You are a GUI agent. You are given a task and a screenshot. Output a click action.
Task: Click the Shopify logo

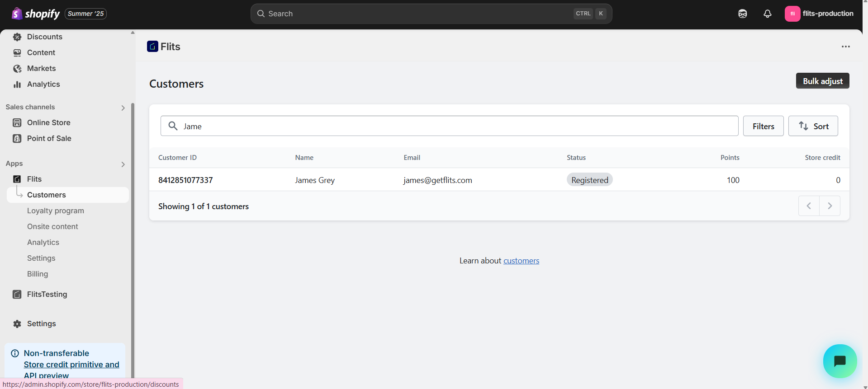[36, 14]
